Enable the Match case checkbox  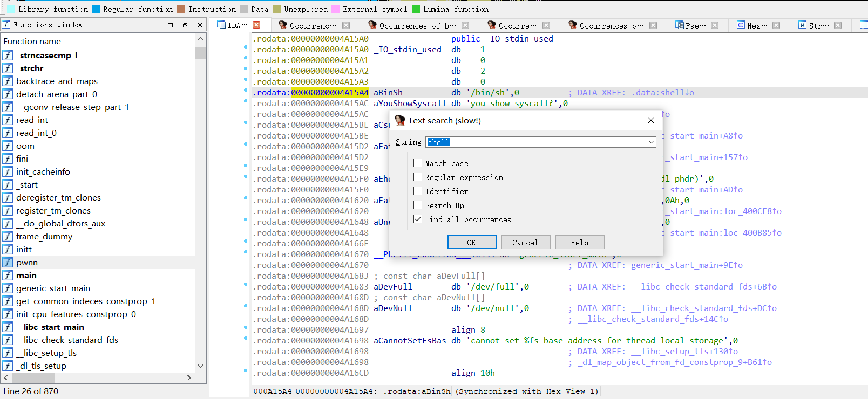(x=418, y=163)
